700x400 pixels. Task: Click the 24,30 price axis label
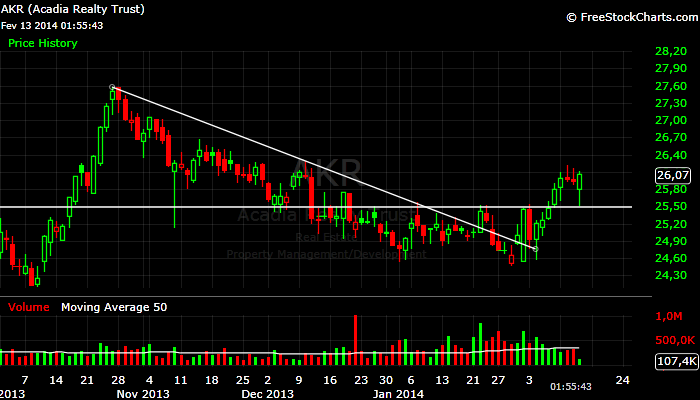(671, 275)
